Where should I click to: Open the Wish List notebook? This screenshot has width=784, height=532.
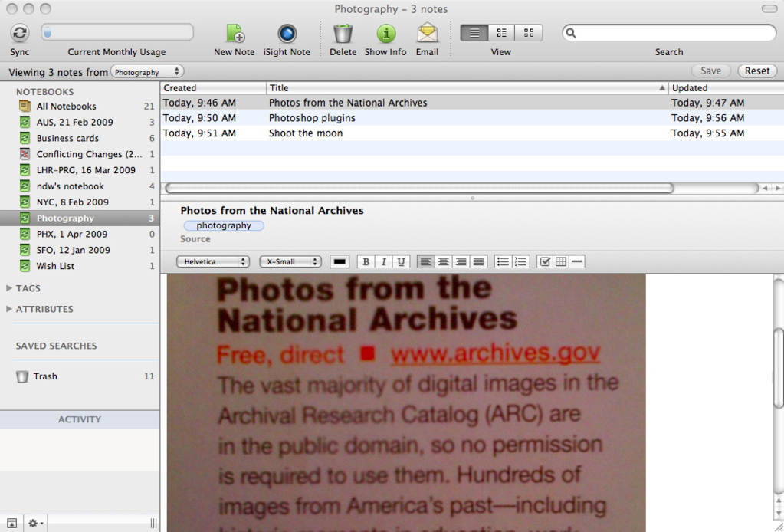click(x=80, y=266)
